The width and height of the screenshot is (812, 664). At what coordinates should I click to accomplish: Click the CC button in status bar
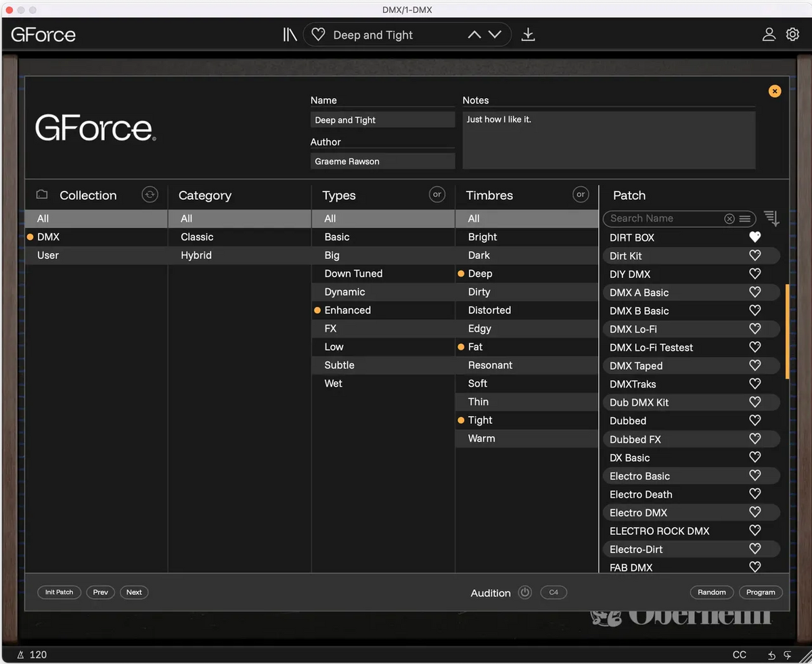[x=740, y=655]
